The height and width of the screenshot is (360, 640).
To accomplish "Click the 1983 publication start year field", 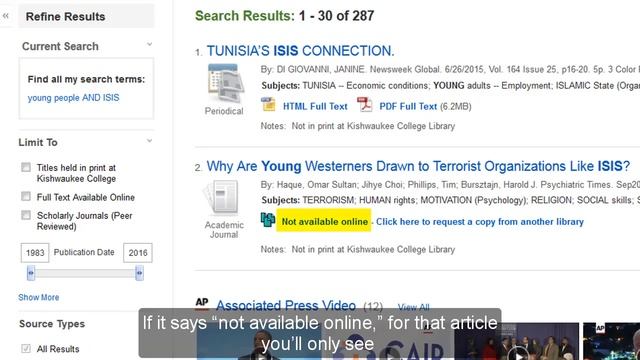I will point(35,253).
